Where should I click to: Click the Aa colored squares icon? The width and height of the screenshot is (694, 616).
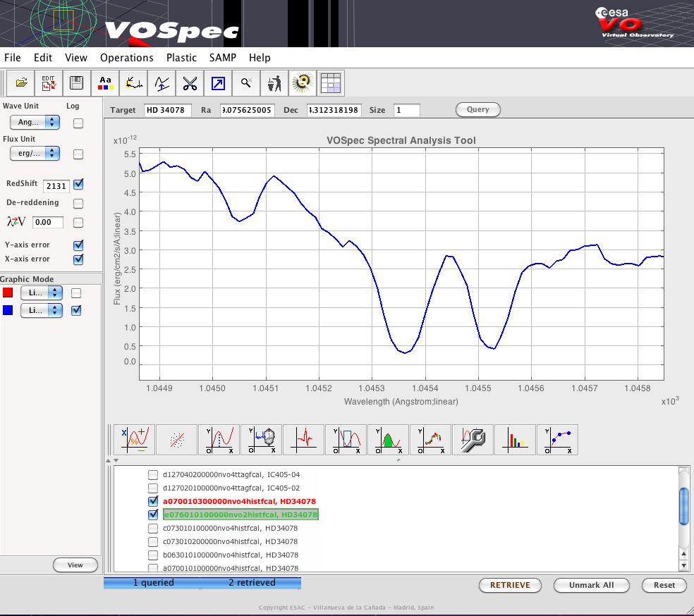(105, 83)
